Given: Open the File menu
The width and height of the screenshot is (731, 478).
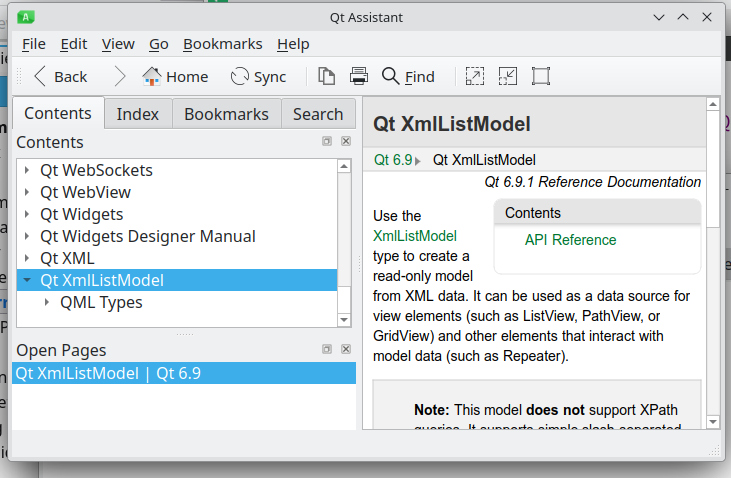Looking at the screenshot, I should coord(34,44).
